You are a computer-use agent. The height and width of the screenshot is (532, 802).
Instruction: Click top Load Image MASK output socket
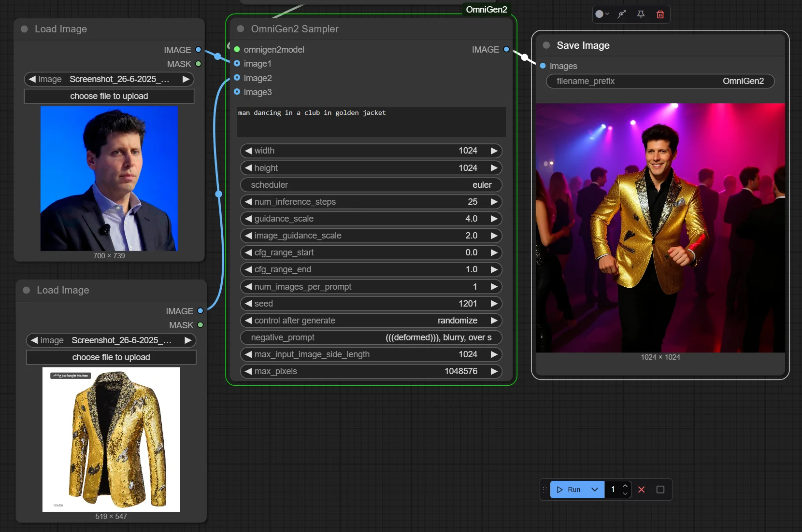(198, 64)
